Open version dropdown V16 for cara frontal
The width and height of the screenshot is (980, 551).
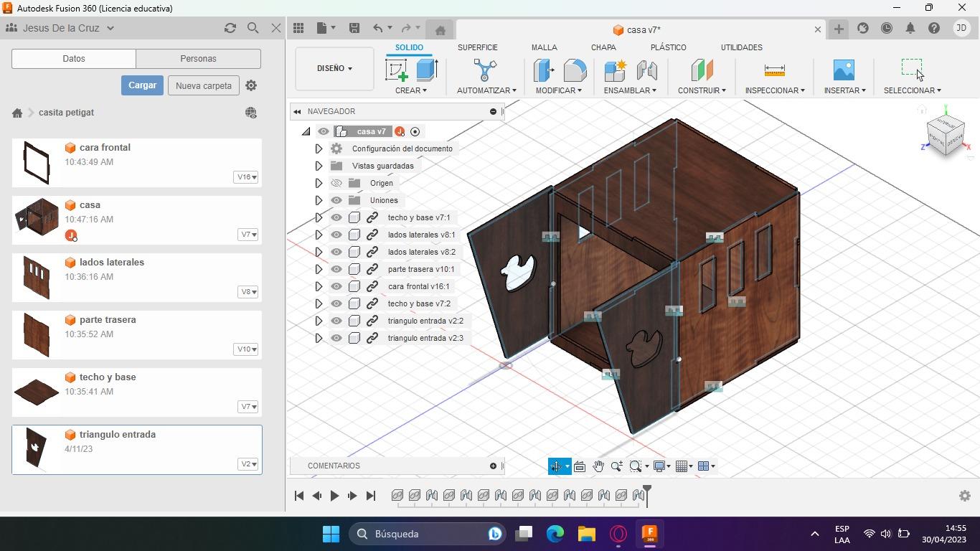[245, 177]
